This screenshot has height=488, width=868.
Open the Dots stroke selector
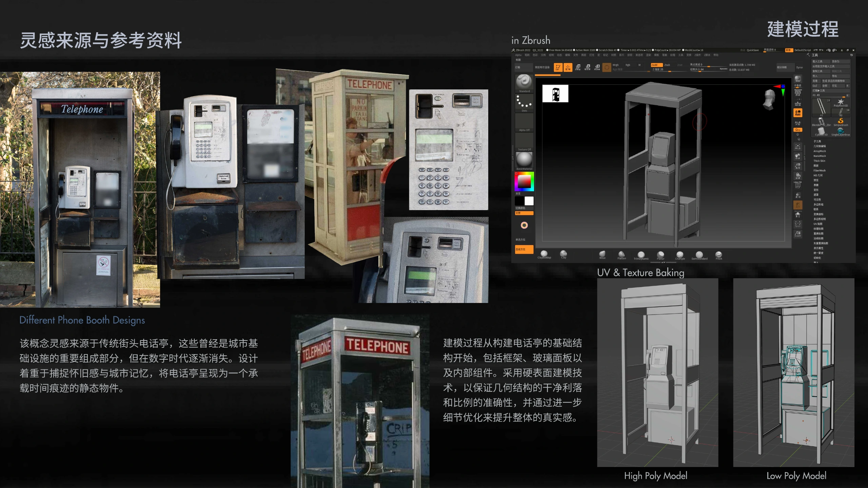(524, 103)
